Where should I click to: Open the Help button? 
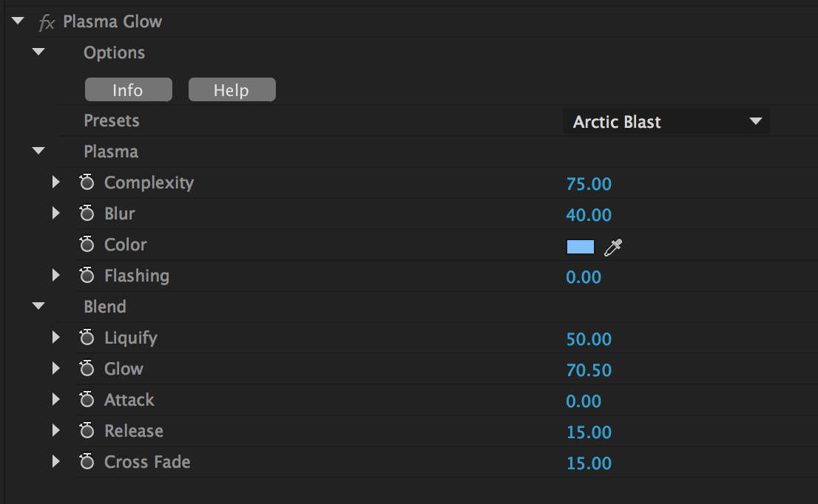(231, 90)
